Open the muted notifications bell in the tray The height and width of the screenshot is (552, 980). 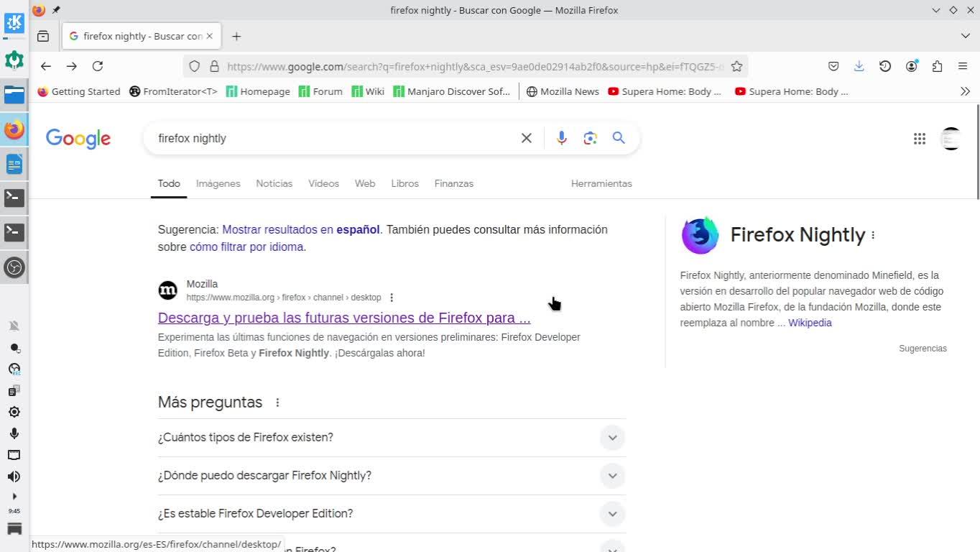pos(14,326)
